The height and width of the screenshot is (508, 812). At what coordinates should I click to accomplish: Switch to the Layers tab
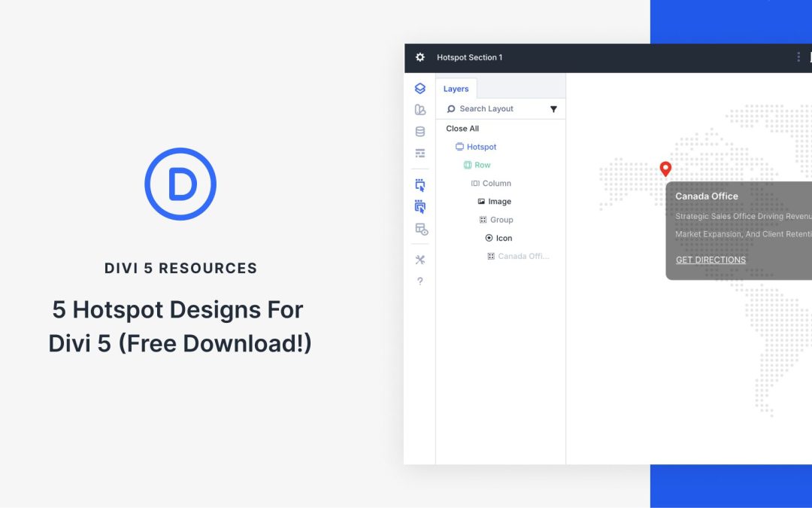click(456, 88)
